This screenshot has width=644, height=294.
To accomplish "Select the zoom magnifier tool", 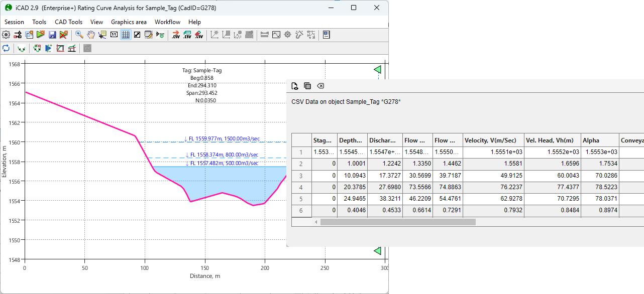I will (79, 35).
